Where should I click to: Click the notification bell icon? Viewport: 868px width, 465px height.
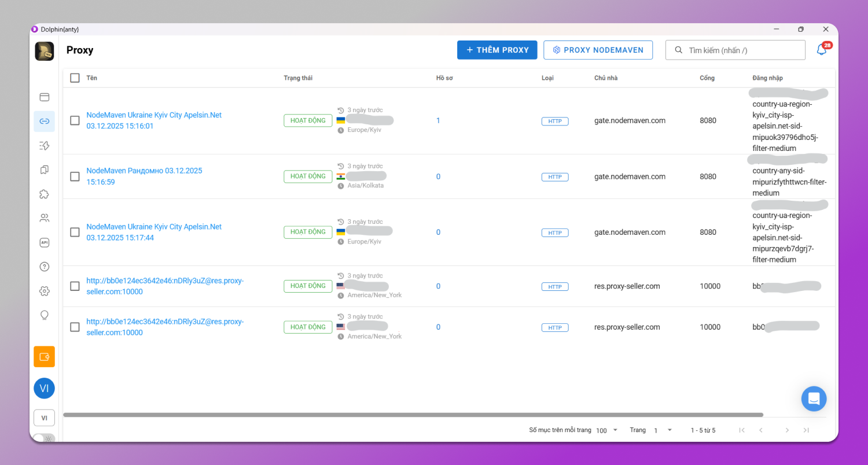click(821, 50)
